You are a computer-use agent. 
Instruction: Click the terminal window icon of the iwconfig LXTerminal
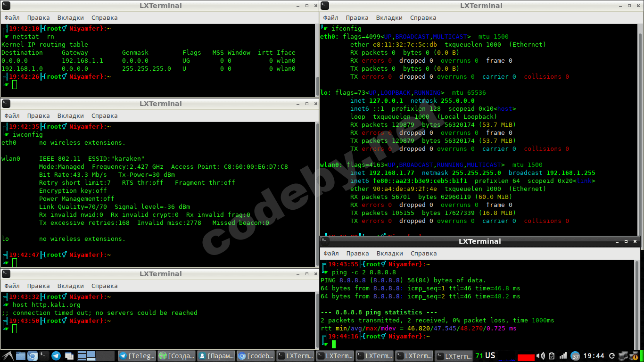[6, 104]
